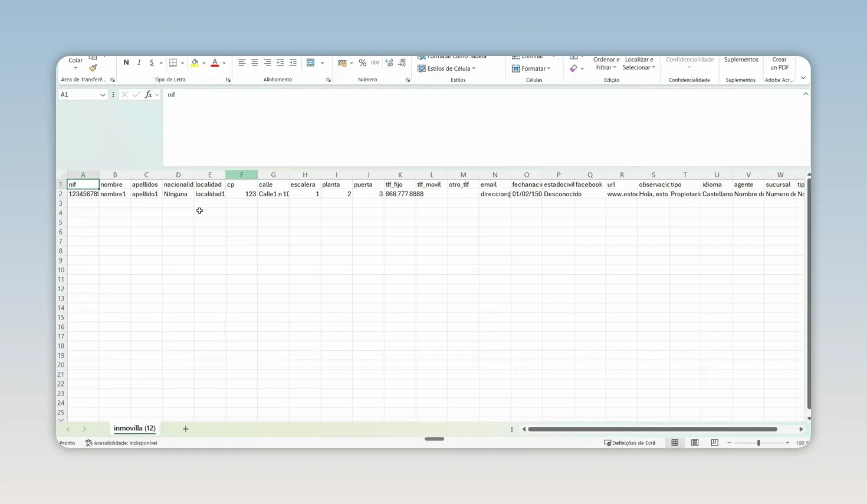Align text right

point(267,62)
